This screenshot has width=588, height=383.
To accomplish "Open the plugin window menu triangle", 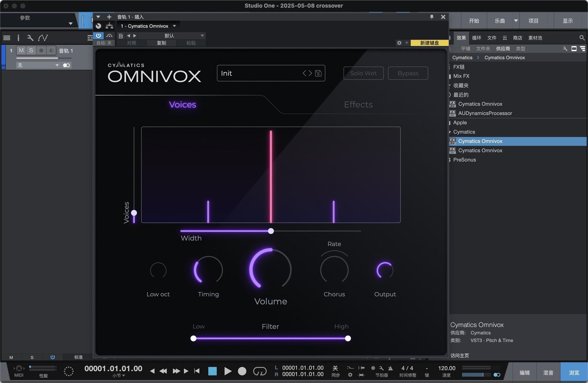I will click(98, 17).
